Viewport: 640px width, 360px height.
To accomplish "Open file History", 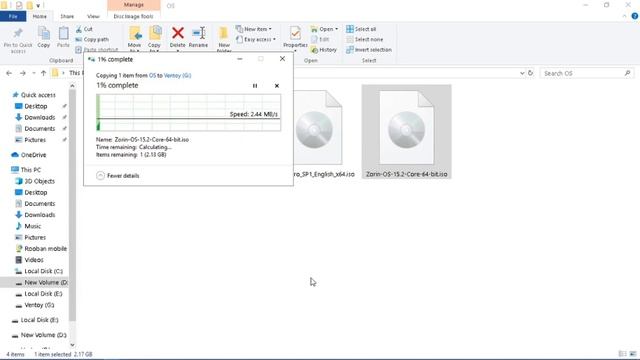I will point(324,50).
